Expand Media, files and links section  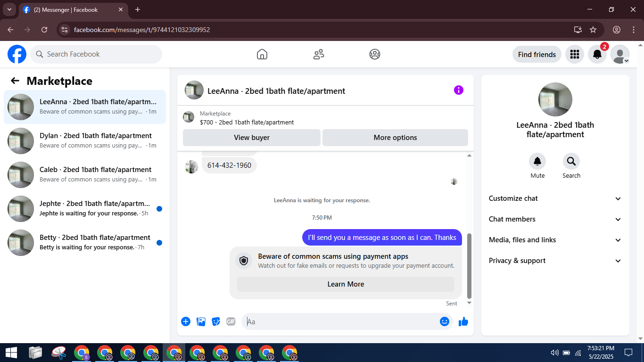(555, 240)
